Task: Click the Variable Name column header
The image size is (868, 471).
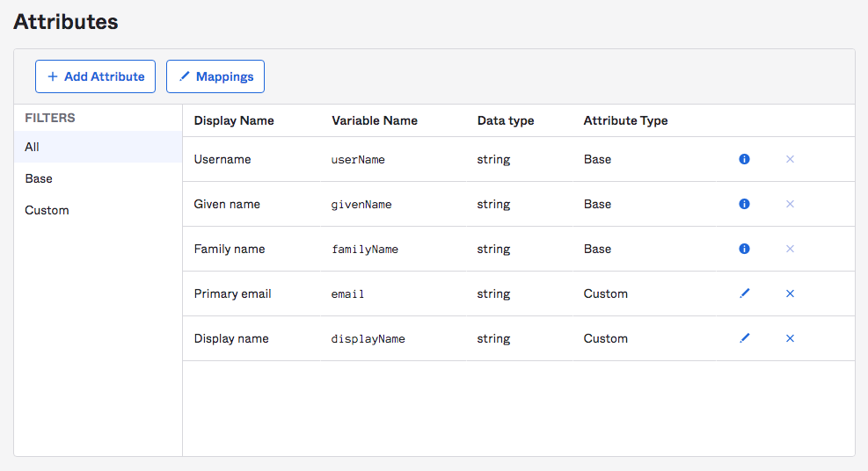Action: click(x=375, y=120)
